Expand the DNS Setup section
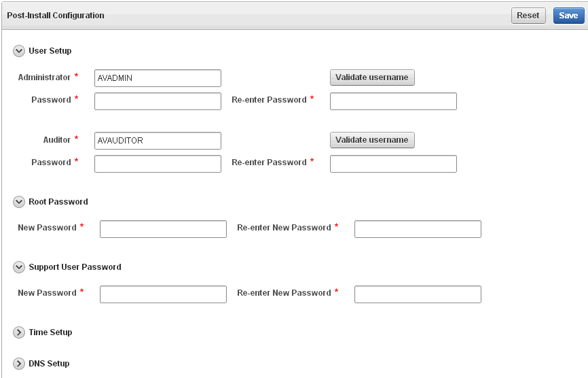 coord(19,364)
